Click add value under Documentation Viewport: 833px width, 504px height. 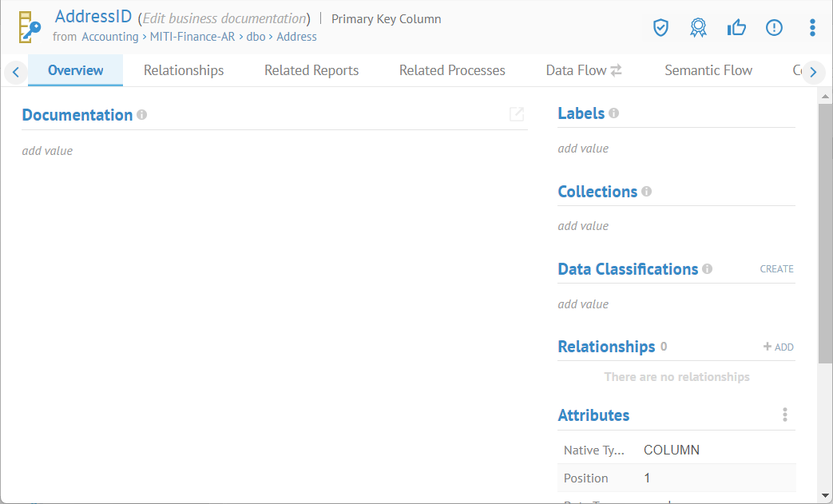tap(47, 150)
